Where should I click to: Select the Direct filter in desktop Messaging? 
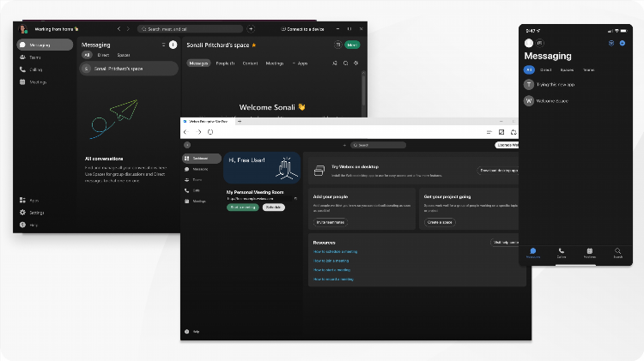click(104, 55)
